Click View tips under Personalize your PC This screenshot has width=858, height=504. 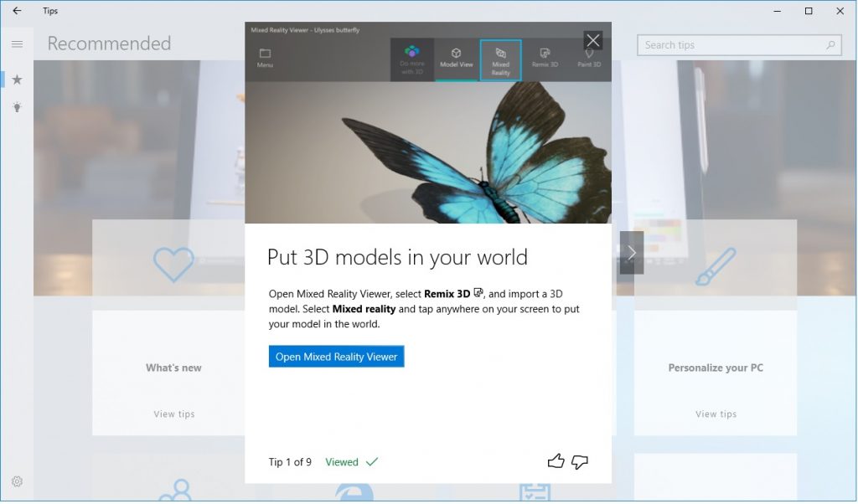click(716, 414)
